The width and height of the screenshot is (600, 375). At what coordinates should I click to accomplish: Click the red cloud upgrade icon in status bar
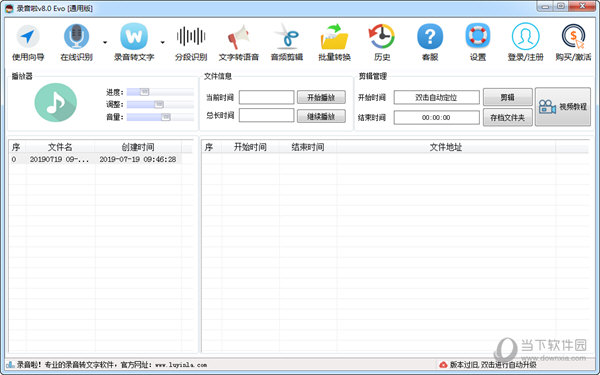(x=443, y=365)
